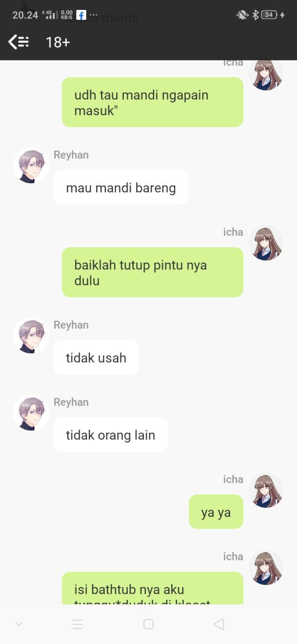
Task: Open recent apps with the three-line button
Action: [78, 624]
